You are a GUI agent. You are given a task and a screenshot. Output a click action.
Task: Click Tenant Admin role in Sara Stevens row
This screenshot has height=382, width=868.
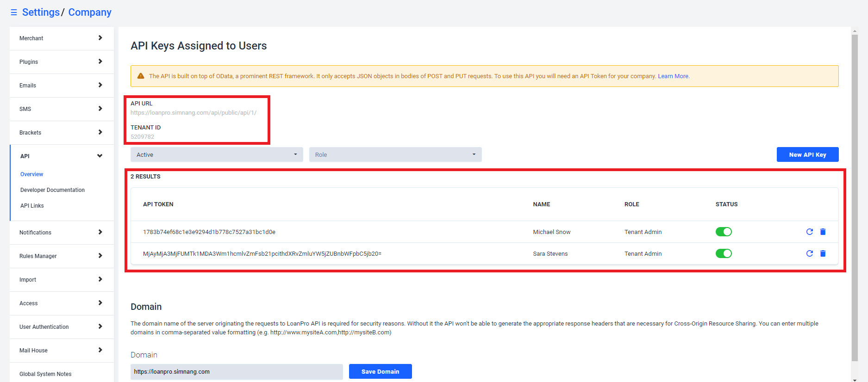[x=643, y=254]
